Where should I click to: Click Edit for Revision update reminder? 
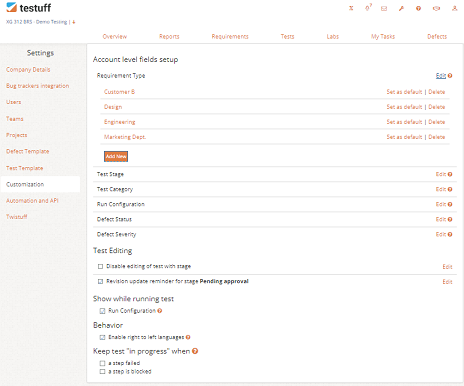click(447, 282)
